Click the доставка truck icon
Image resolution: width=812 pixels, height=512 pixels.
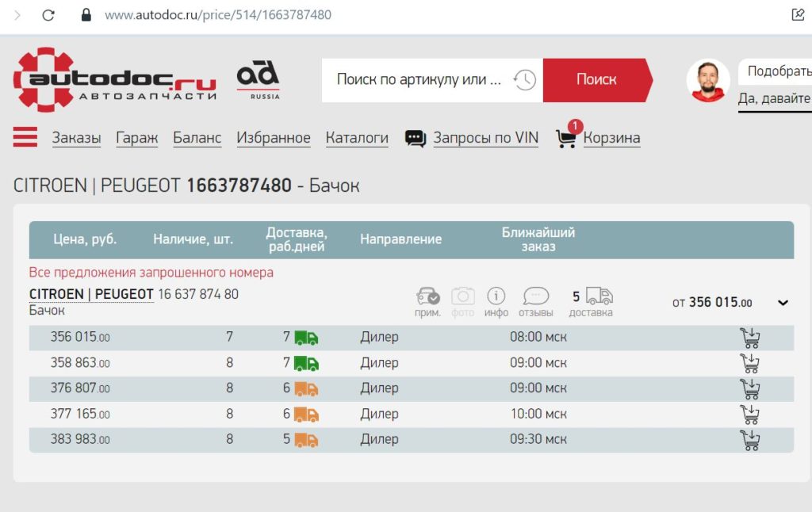point(599,296)
